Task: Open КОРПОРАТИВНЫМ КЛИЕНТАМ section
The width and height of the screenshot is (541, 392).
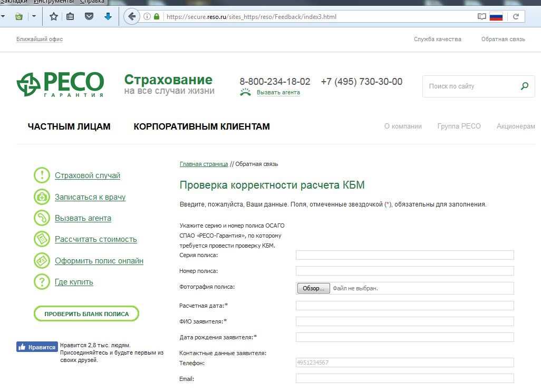Action: coord(201,126)
